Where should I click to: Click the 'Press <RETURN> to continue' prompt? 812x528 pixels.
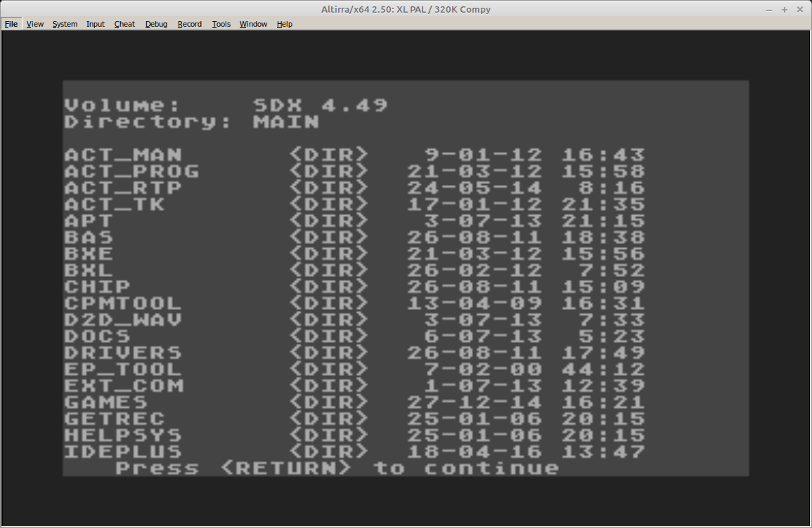click(x=337, y=468)
